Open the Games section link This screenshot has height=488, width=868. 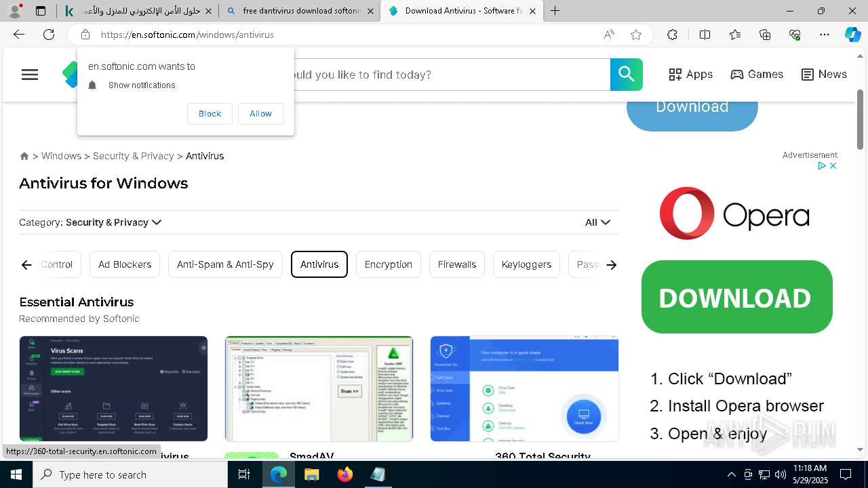757,75
